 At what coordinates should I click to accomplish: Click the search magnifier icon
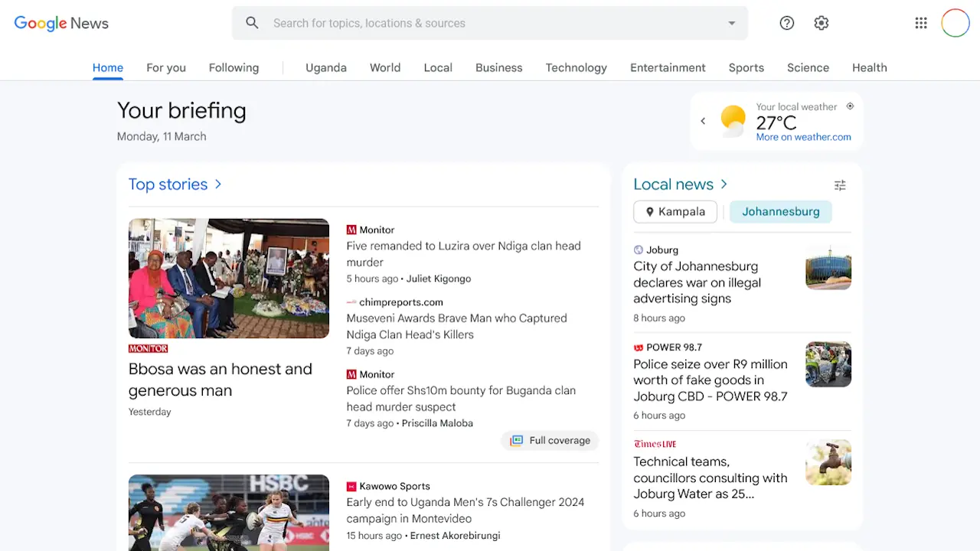(252, 23)
